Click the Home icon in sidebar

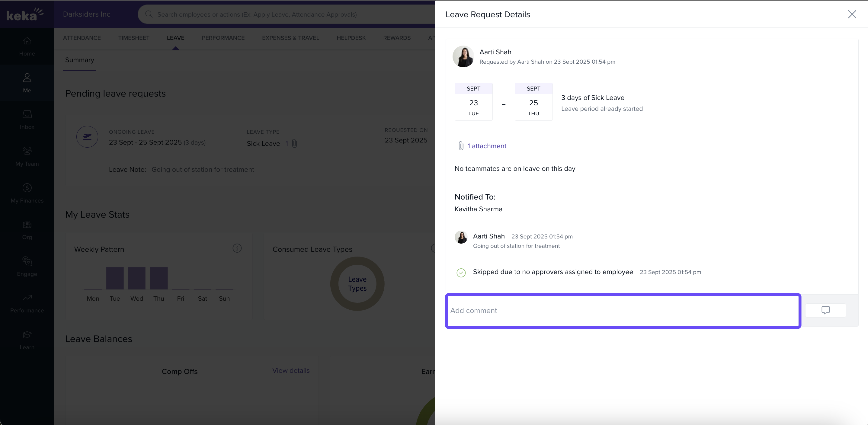[27, 41]
